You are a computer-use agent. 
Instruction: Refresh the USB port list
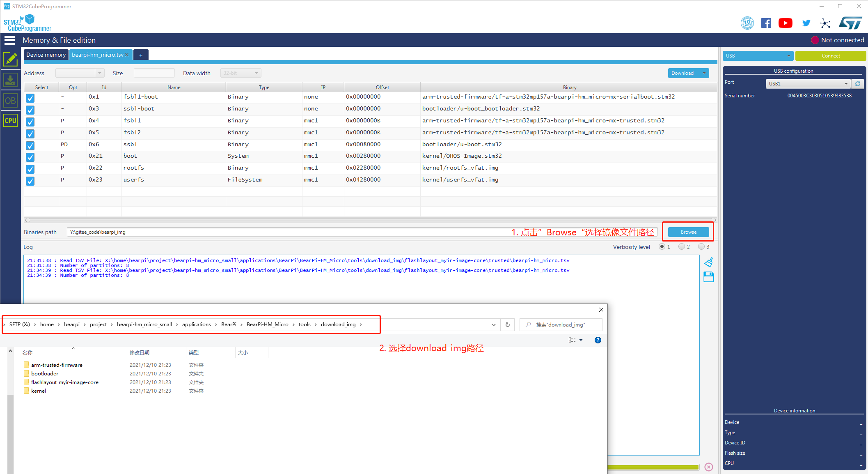click(x=858, y=84)
